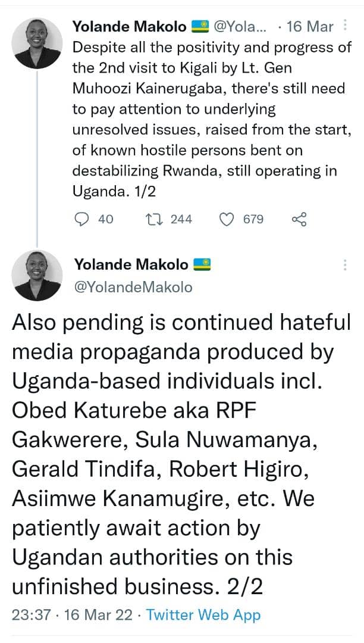Open the Twitter Web App source link

203,614
